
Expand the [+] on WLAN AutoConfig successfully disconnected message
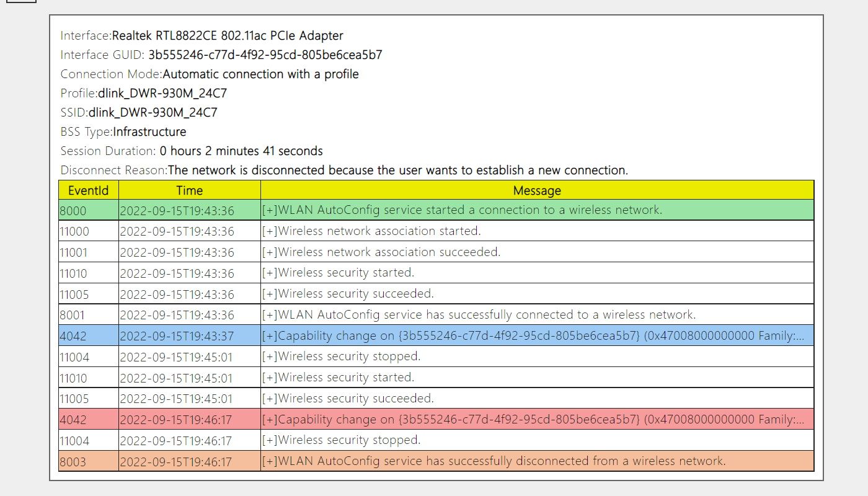[270, 461]
